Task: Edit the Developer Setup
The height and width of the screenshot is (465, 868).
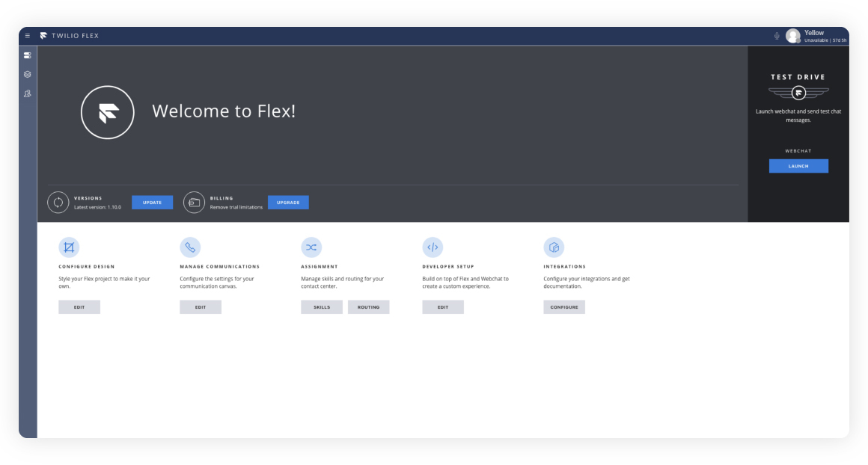Action: tap(443, 307)
